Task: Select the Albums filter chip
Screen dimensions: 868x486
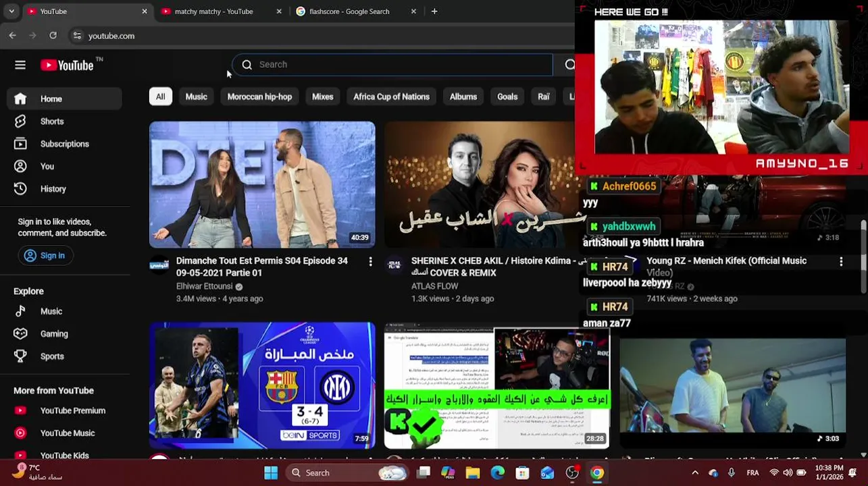Action: [463, 97]
